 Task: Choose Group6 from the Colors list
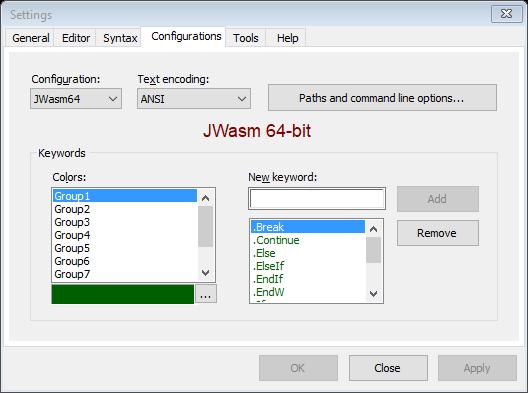click(x=125, y=261)
